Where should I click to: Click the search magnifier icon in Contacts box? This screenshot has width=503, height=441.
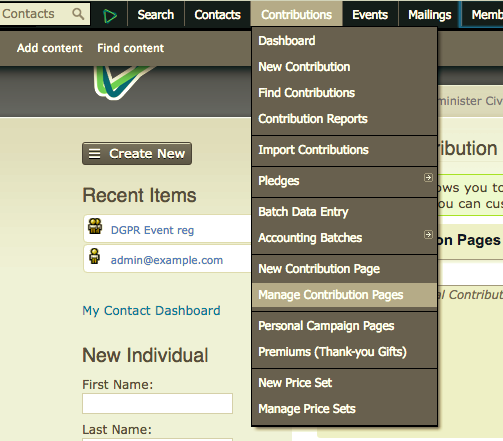coord(78,14)
